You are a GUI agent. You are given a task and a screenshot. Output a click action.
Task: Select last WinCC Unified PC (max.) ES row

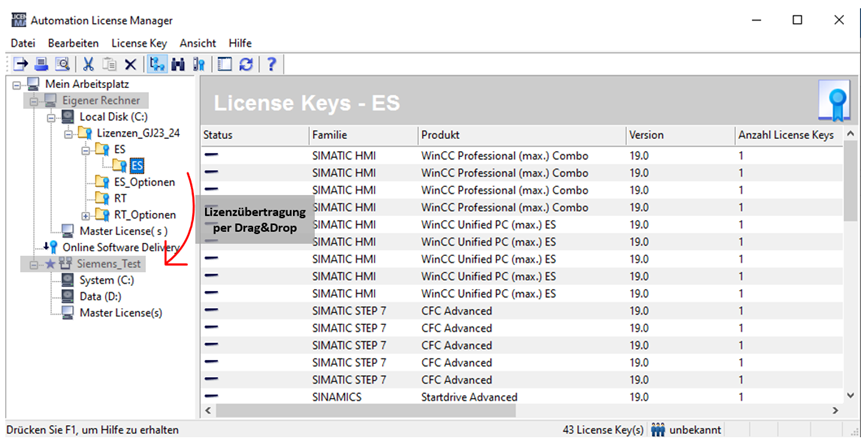(x=522, y=294)
